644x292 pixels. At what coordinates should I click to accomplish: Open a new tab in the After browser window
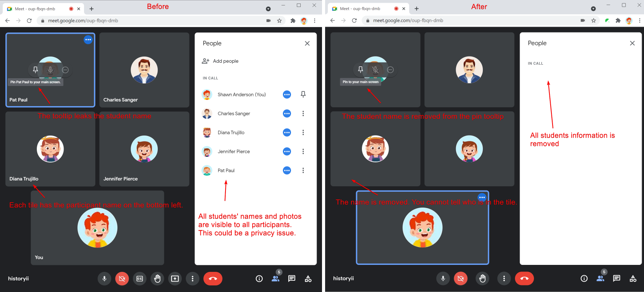coord(417,9)
